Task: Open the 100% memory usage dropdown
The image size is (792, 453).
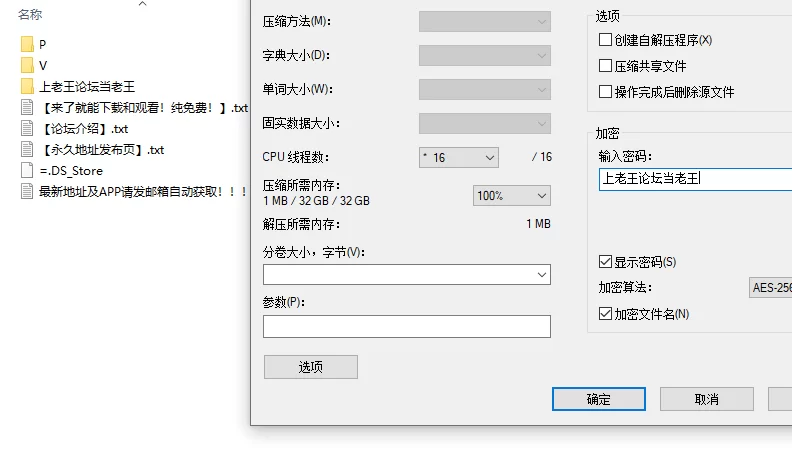Action: [x=512, y=195]
